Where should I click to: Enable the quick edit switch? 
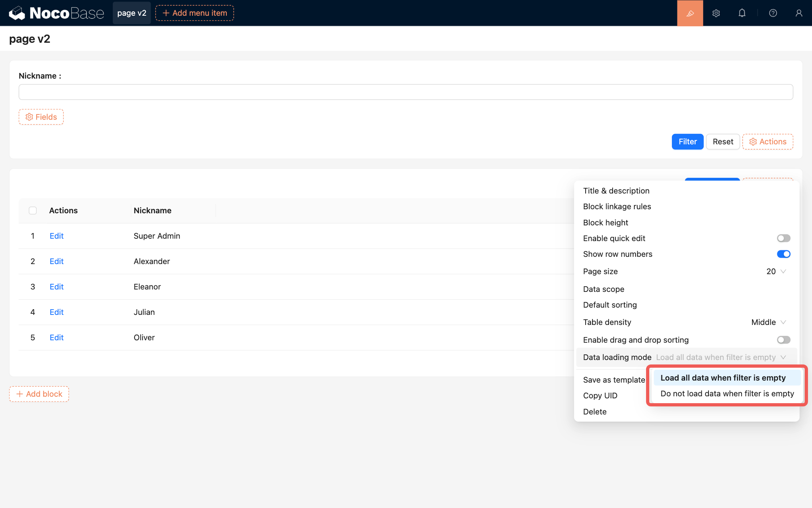(783, 238)
